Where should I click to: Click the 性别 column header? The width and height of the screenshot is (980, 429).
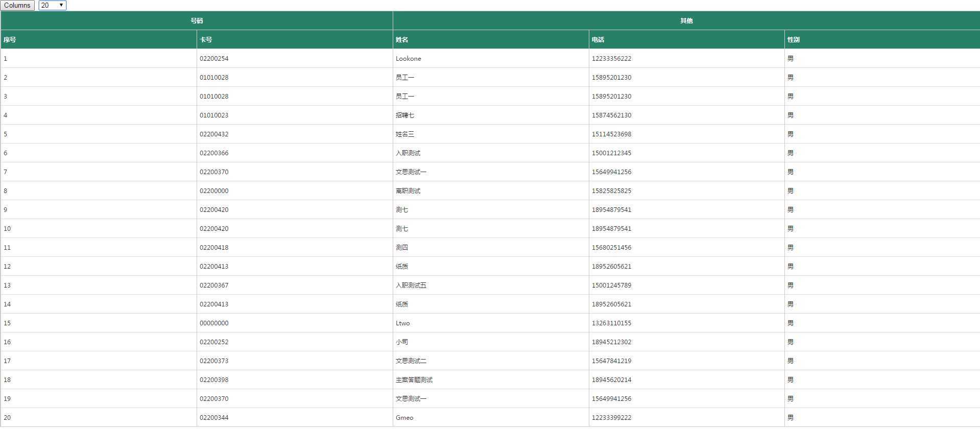882,40
